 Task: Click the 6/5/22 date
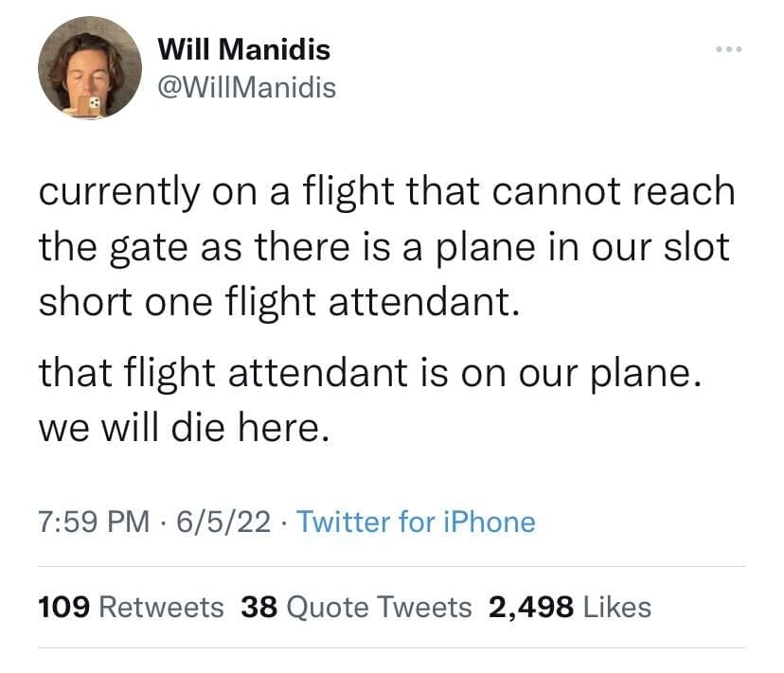click(231, 522)
